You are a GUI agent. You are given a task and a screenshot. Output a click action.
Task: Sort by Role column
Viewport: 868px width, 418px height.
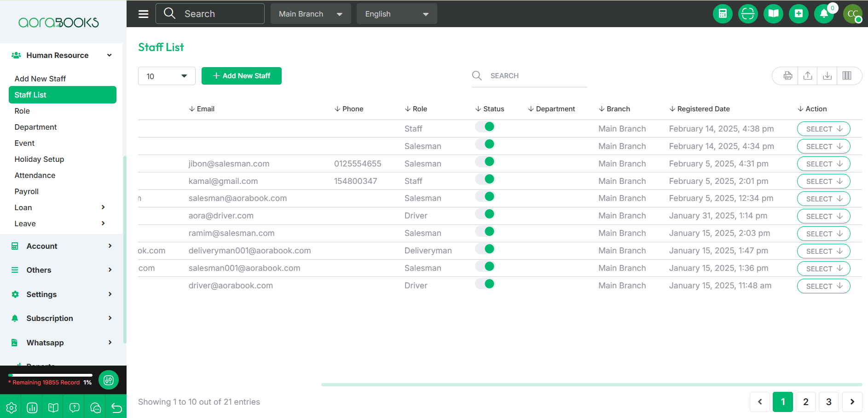416,109
